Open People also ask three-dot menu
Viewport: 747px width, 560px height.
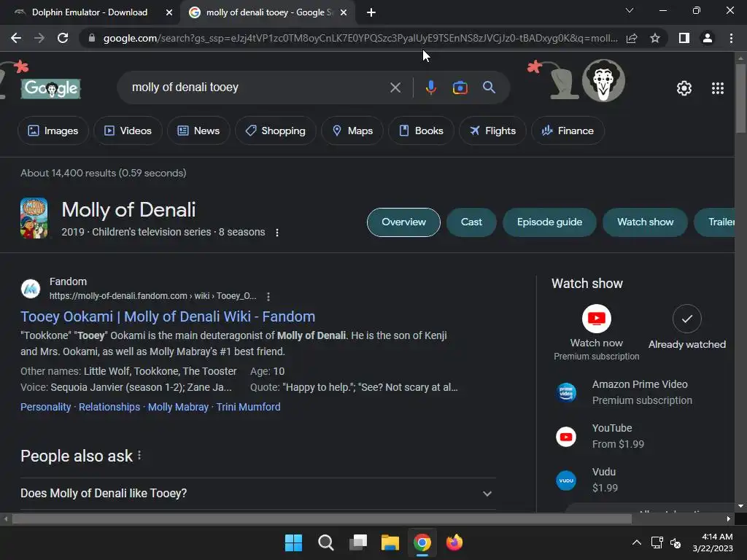139,456
